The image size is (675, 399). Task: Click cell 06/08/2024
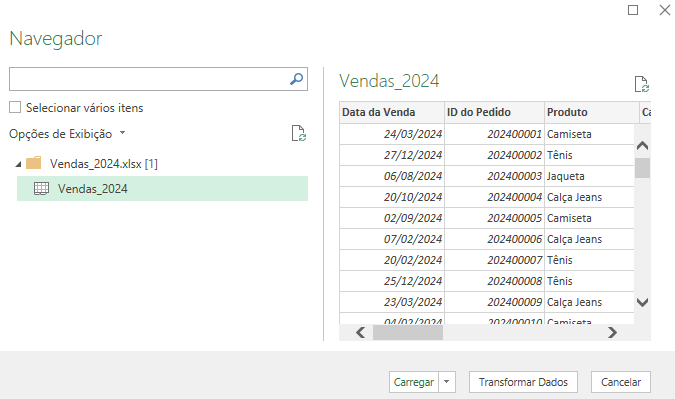tap(392, 176)
